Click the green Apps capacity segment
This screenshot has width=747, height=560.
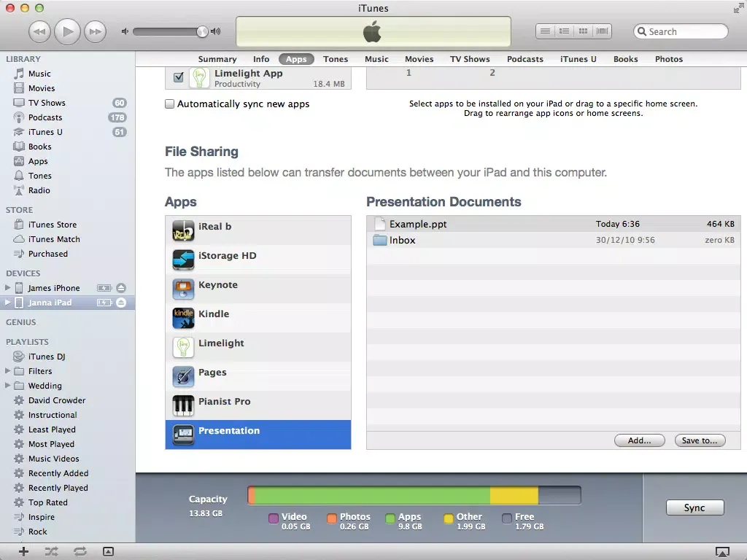(x=373, y=495)
